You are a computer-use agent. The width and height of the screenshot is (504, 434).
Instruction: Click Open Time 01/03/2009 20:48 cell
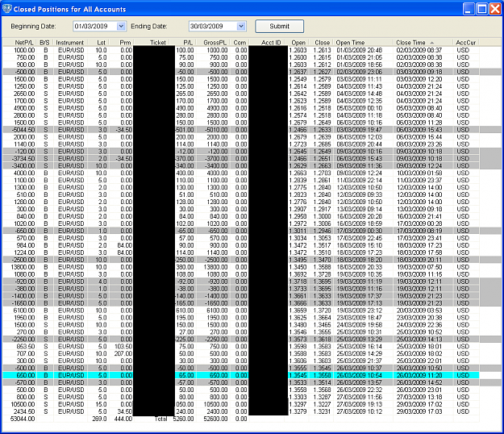click(360, 50)
